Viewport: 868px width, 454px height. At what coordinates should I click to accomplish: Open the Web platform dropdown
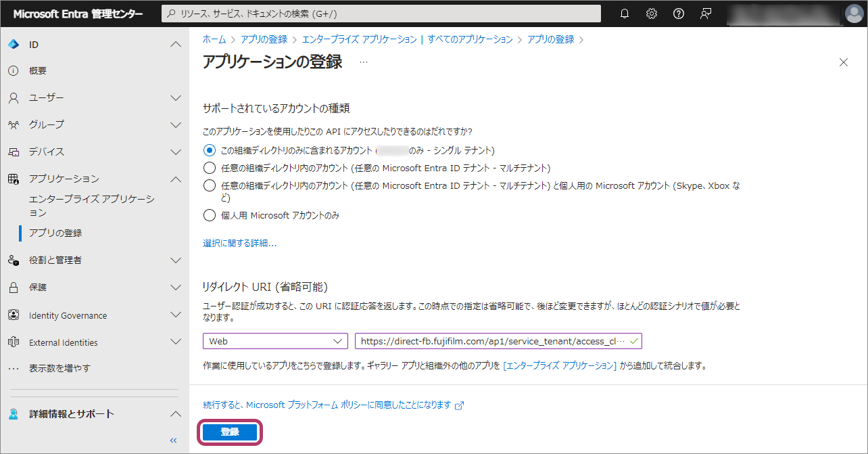275,341
